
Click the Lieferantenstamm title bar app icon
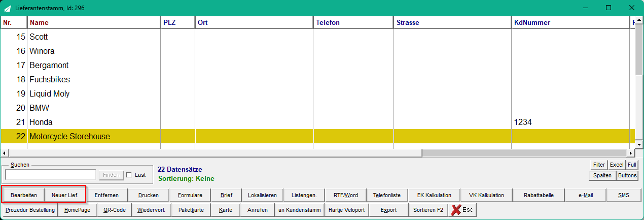tap(8, 8)
